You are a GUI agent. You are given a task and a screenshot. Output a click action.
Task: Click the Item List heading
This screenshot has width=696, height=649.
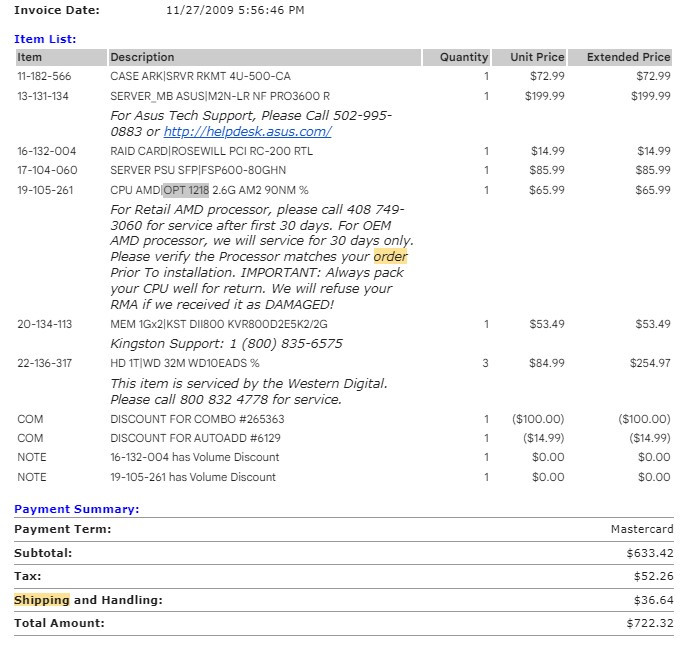click(45, 40)
